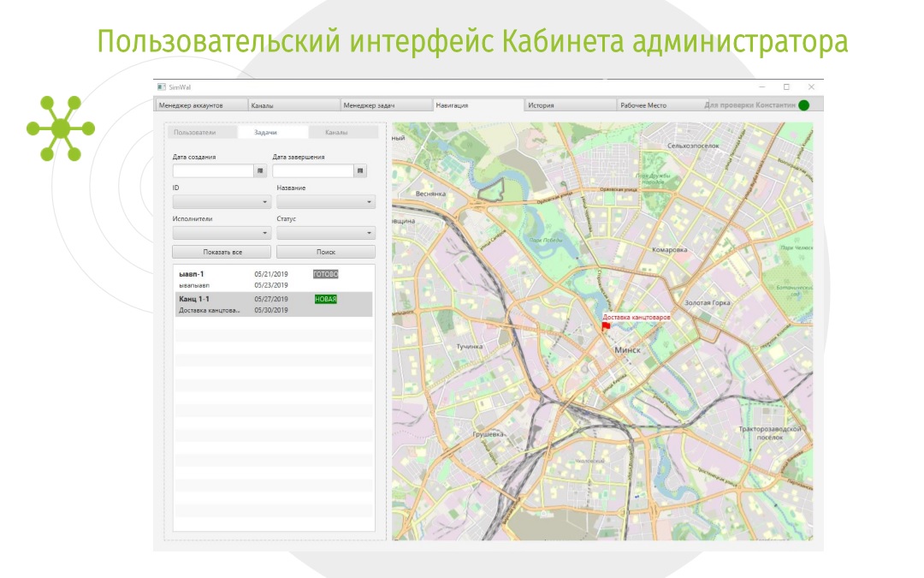This screenshot has height=578, width=924.
Task: Click the Показать все button
Action: pos(222,252)
